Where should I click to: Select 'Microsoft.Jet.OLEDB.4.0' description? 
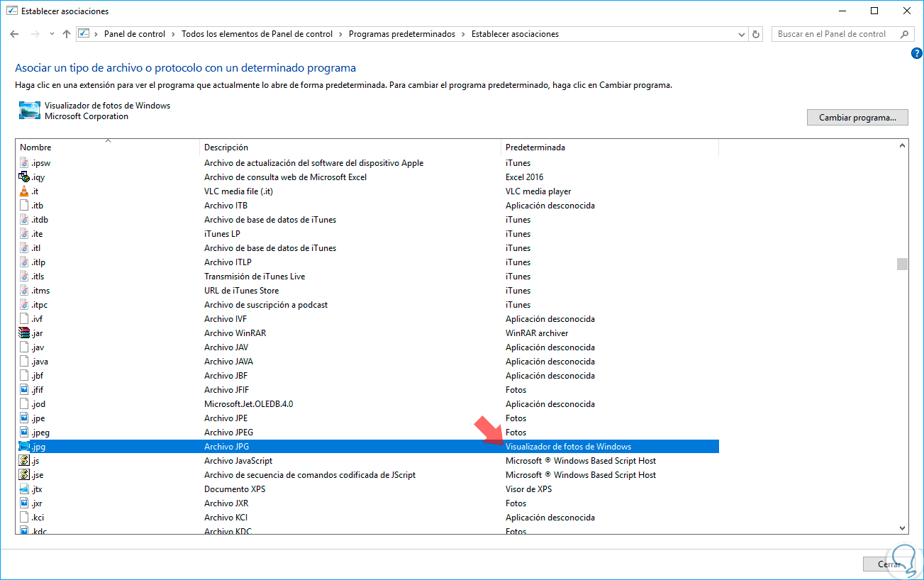248,404
